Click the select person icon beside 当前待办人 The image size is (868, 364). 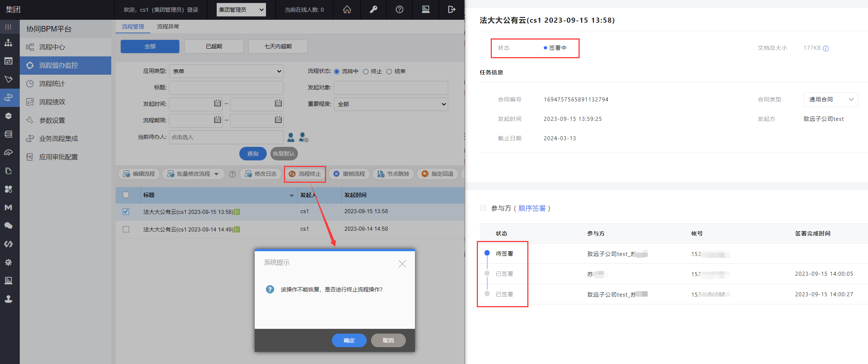(x=291, y=137)
